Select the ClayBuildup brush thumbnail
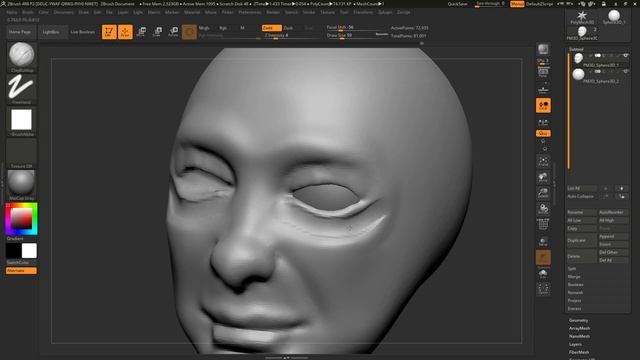Viewport: 640px width, 360px height. 21,54
